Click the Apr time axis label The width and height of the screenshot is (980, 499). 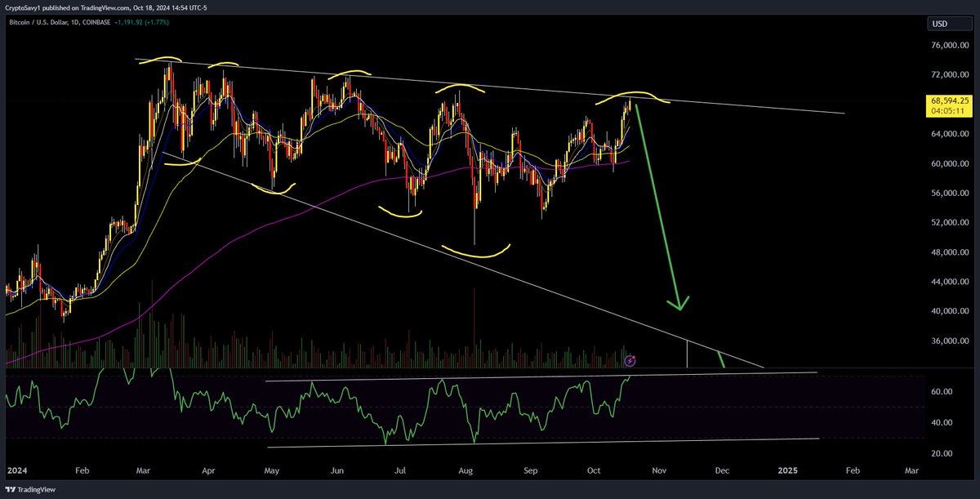[x=208, y=471]
